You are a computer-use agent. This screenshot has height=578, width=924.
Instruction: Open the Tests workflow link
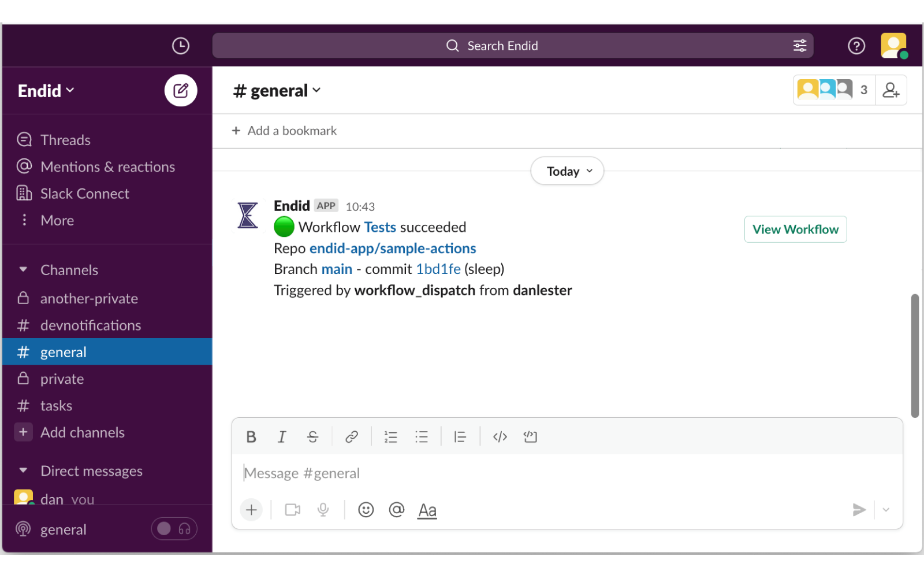click(380, 227)
